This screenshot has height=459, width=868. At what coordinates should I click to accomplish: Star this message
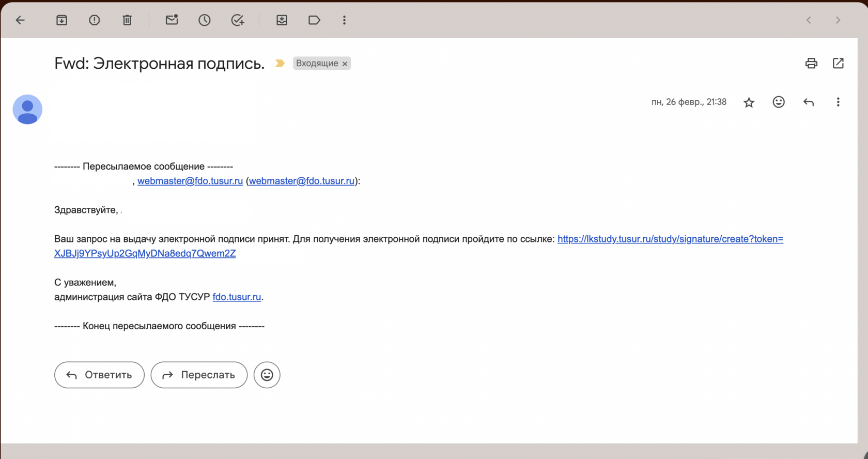[749, 102]
